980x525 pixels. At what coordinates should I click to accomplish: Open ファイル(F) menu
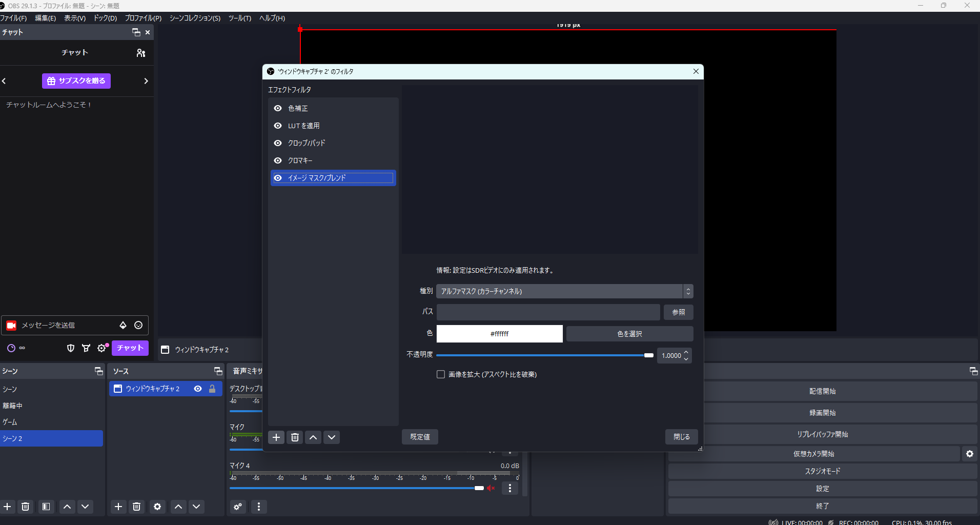[13, 18]
